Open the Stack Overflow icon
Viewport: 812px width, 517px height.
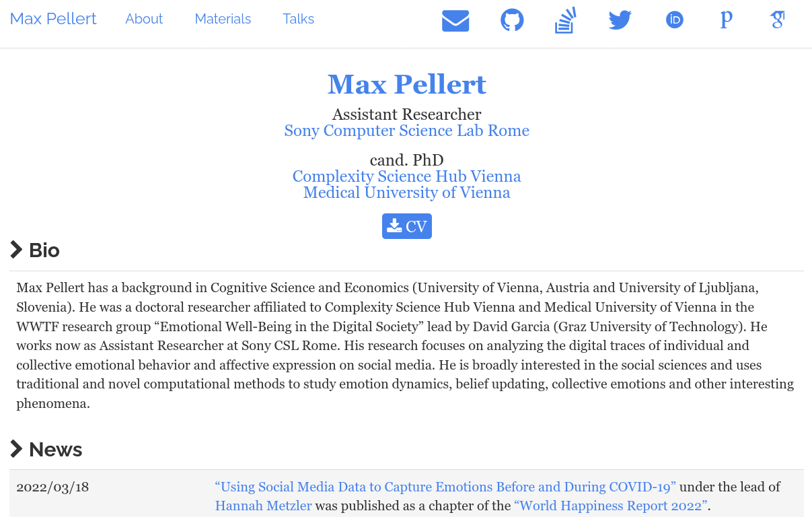click(565, 20)
